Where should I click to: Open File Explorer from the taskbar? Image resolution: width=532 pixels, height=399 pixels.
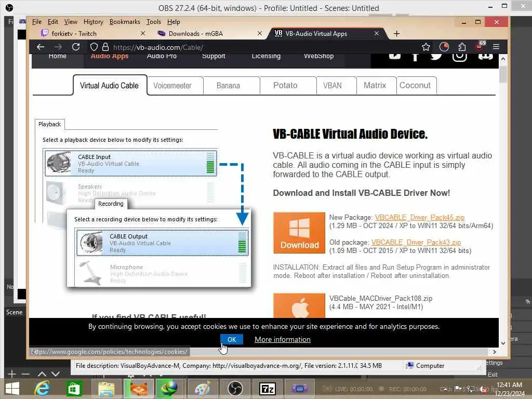pos(106,389)
